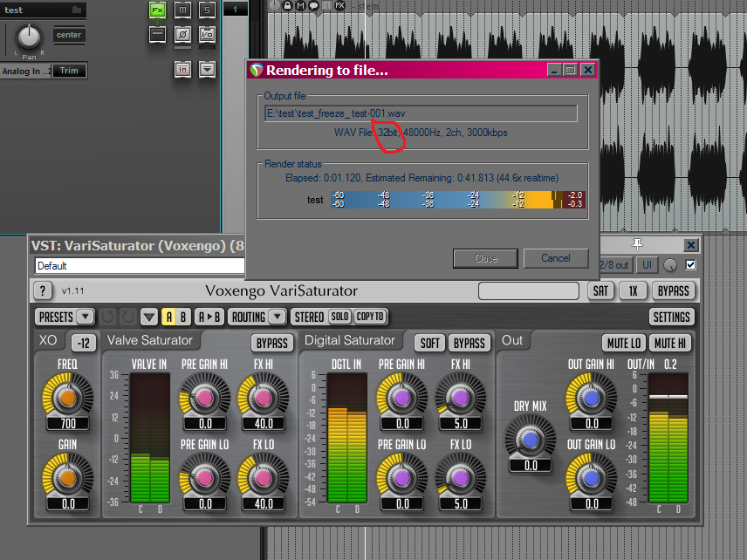
Task: Select state A
Action: tap(168, 317)
